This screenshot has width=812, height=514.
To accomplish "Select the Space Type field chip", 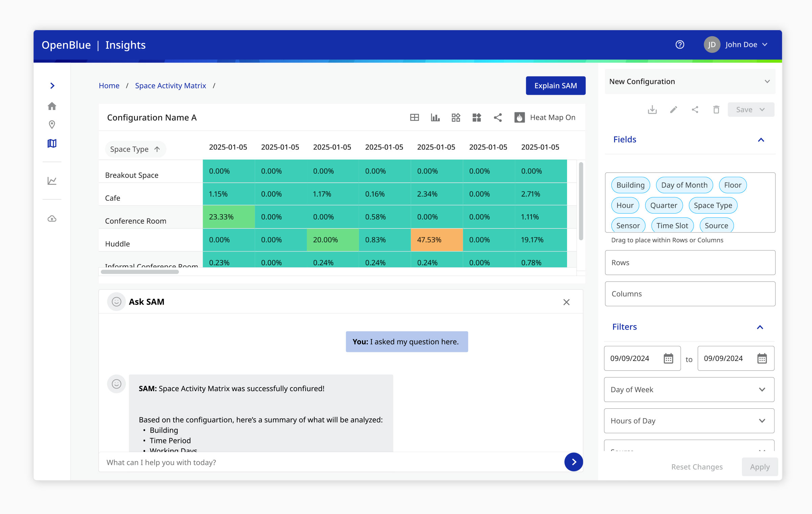I will click(x=713, y=205).
